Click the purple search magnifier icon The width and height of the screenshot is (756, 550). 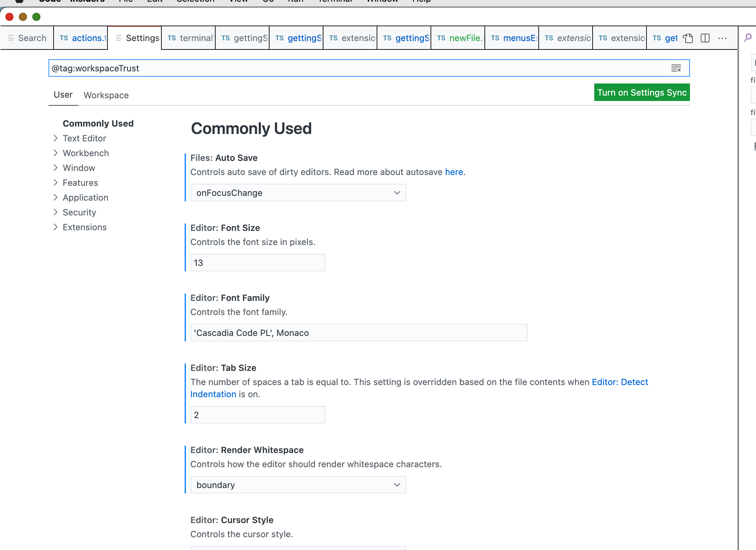(748, 38)
